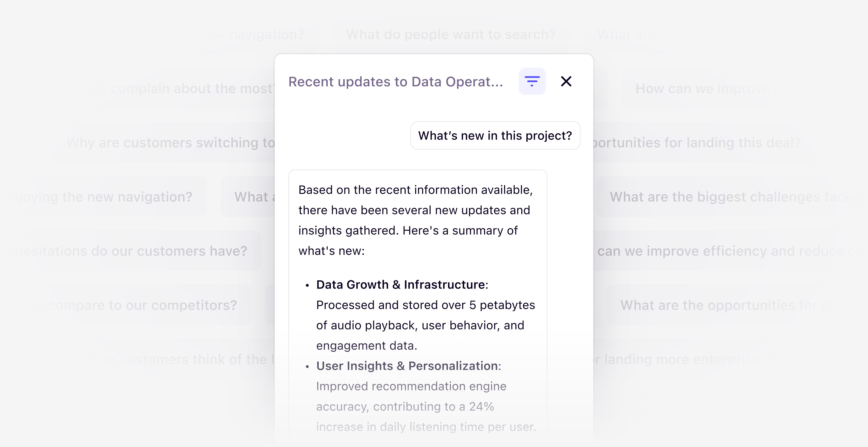Open the 'What are the opportunities' chip
Screen dimensions: 868x447
coord(724,305)
